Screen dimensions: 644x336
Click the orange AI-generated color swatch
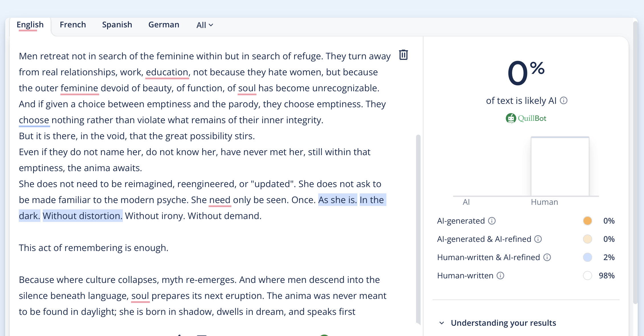[x=588, y=221]
